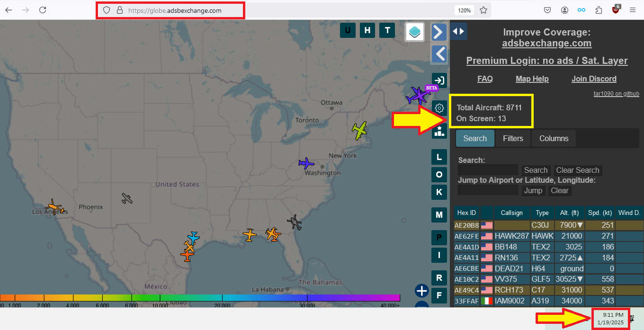Viewport: 644px width, 330px height.
Task: Shrink the sidebar with the left chevron
Action: (439, 54)
